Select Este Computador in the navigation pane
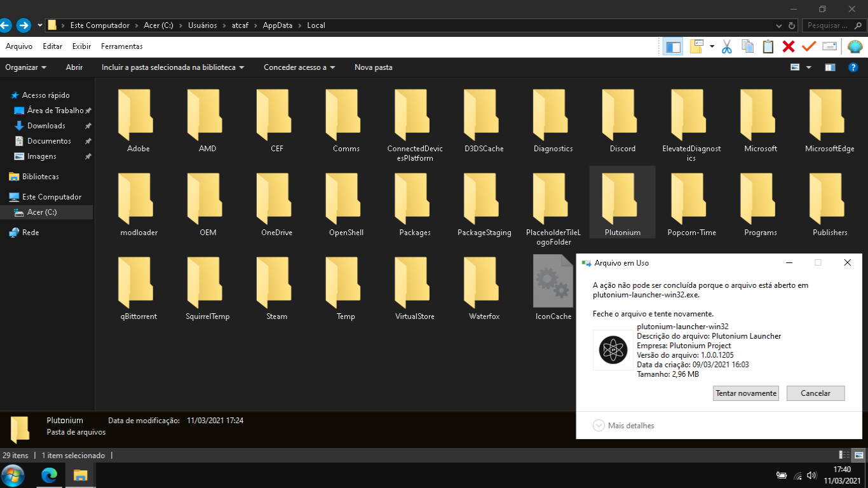This screenshot has width=868, height=488. [x=51, y=197]
